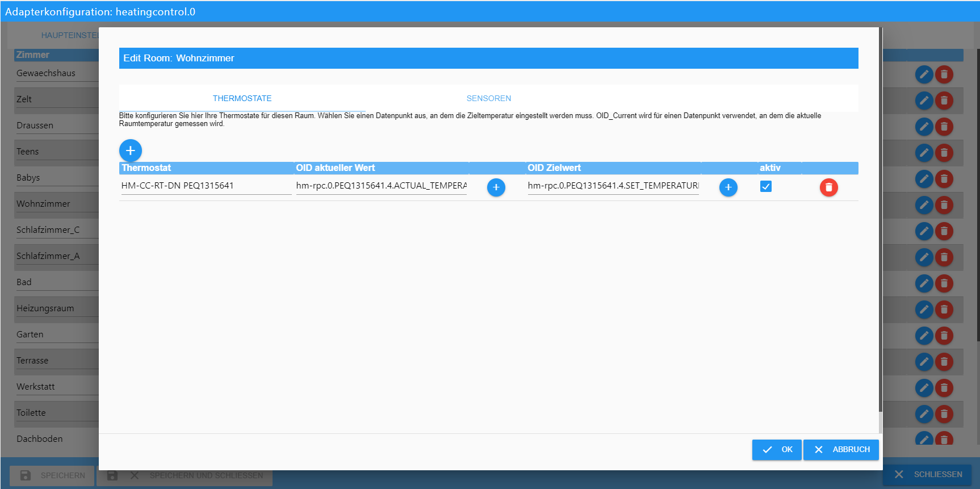Delete room Bad trash icon

[x=944, y=283]
